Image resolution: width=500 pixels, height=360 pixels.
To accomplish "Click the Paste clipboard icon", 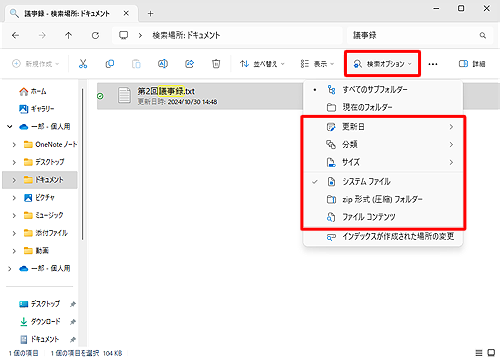I will click(136, 64).
